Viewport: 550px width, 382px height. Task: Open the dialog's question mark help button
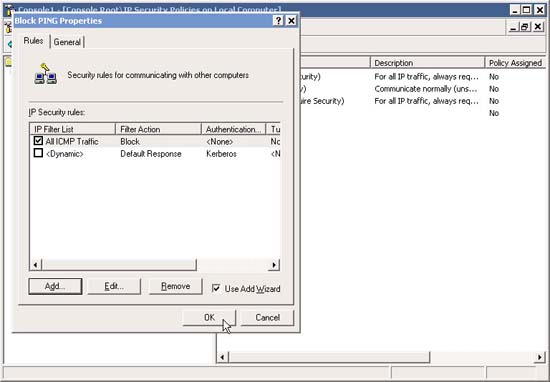click(278, 21)
